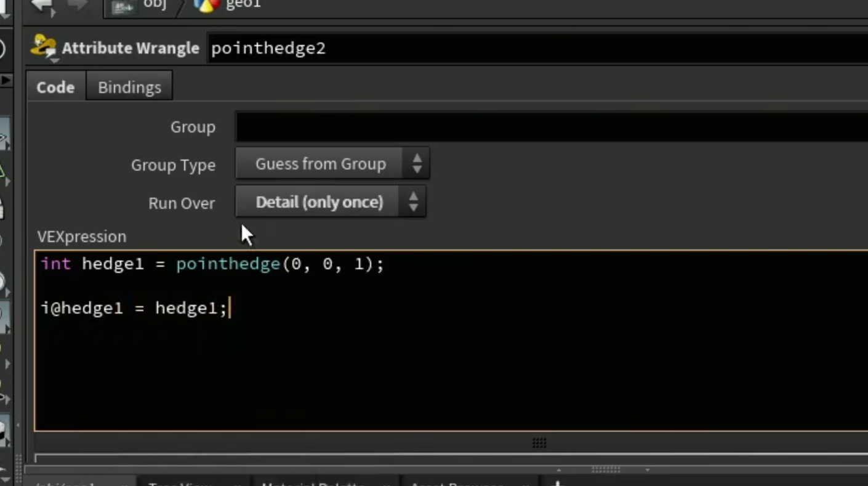
Task: Switch to the Bindings tab
Action: [129, 87]
